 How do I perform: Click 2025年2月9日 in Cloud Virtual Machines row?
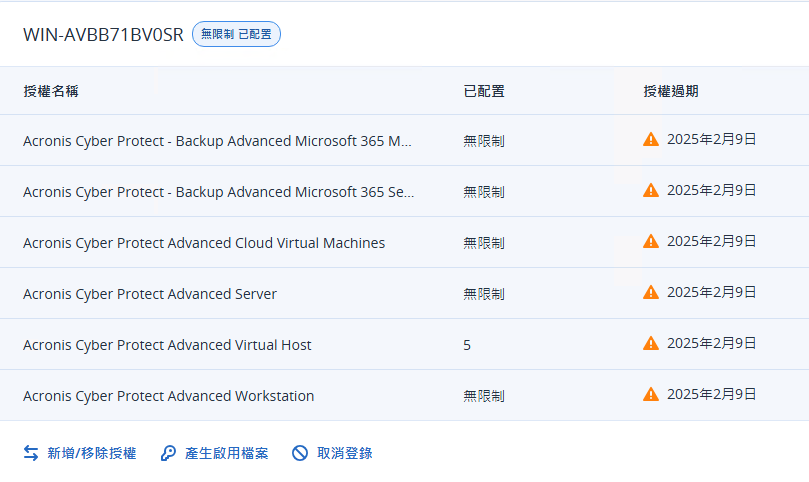point(711,242)
